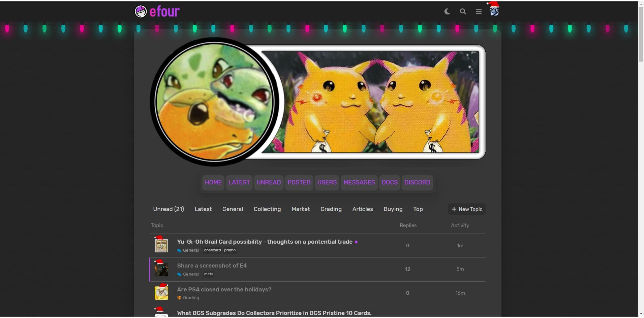Viewport: 644px width, 318px height.
Task: Select the General category tab
Action: pos(233,209)
